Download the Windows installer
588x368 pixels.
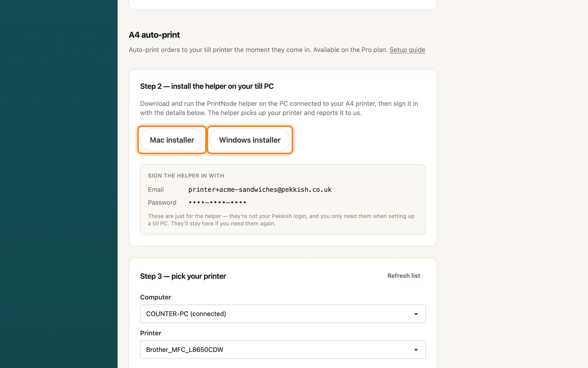pos(250,140)
